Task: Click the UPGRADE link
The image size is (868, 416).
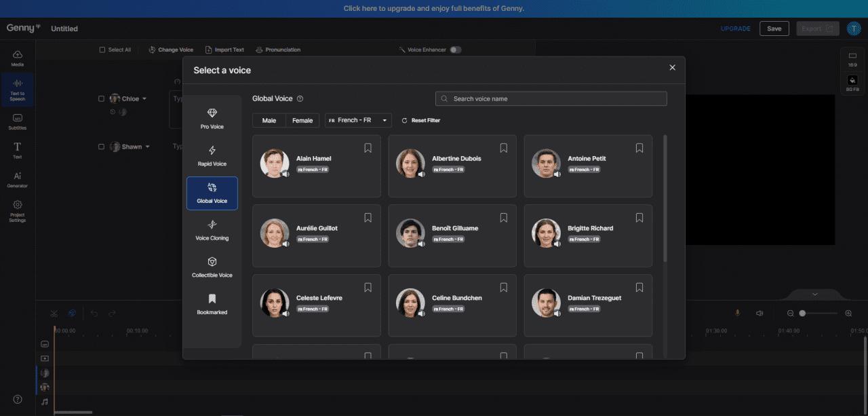Action: click(x=735, y=29)
